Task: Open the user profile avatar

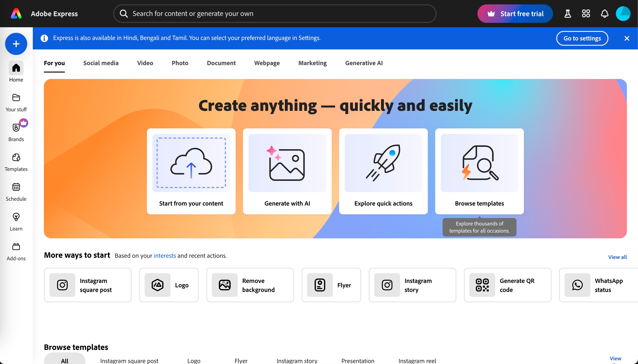Action: point(623,13)
